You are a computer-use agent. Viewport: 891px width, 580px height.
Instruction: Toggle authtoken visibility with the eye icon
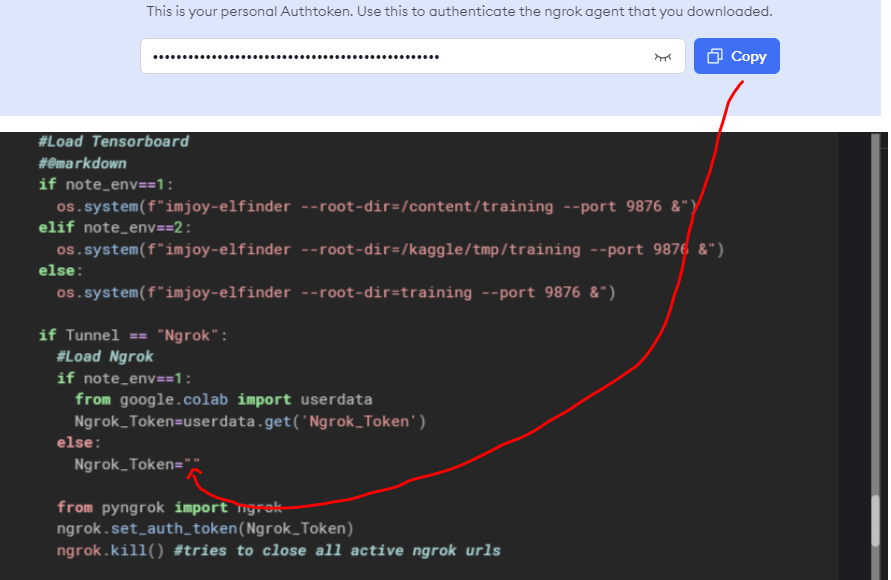click(663, 57)
